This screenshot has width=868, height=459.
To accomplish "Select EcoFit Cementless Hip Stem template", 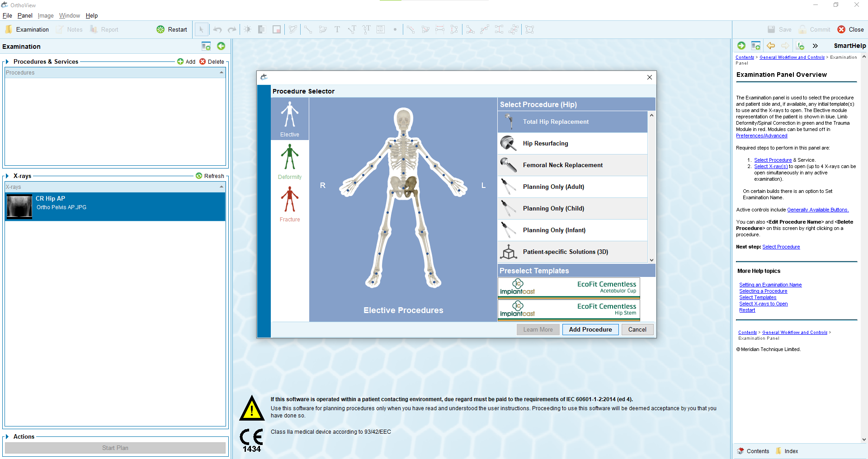I will coord(569,309).
